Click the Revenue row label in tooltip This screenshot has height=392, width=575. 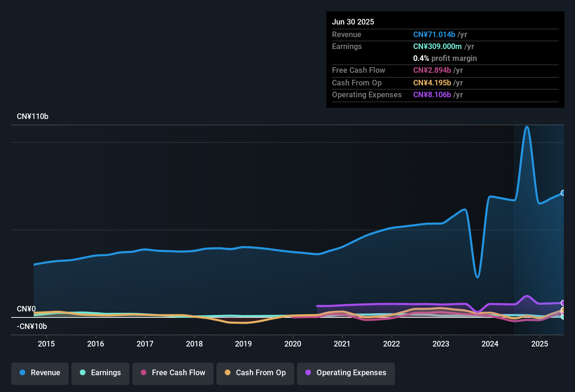[x=347, y=34]
